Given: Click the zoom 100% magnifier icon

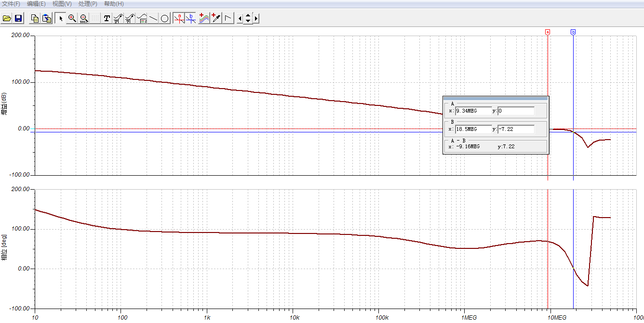Looking at the screenshot, I should click(84, 18).
